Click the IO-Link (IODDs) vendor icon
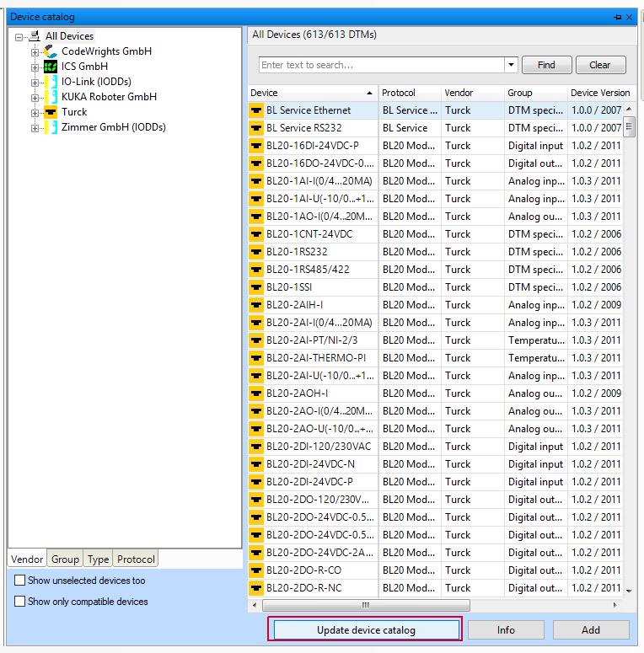Screen dimensions: 644x653 (51, 82)
